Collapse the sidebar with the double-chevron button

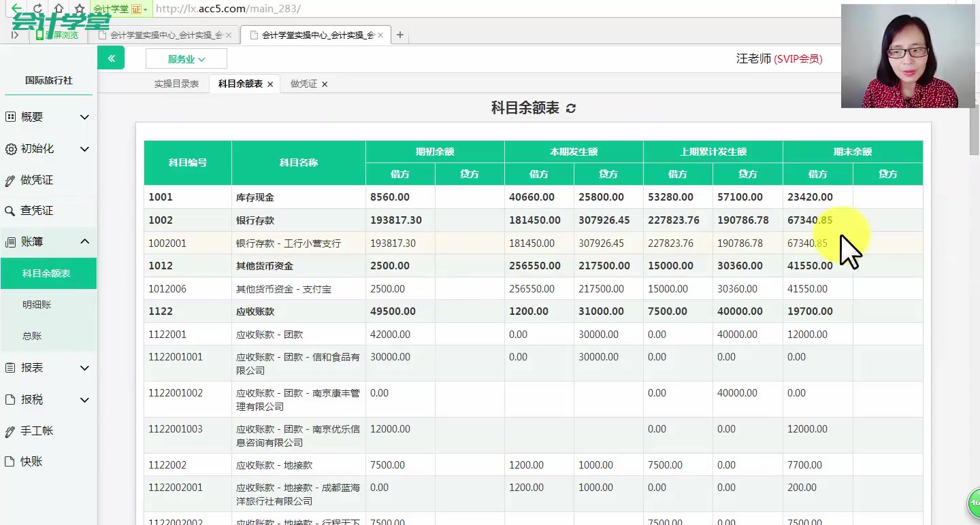click(x=111, y=58)
